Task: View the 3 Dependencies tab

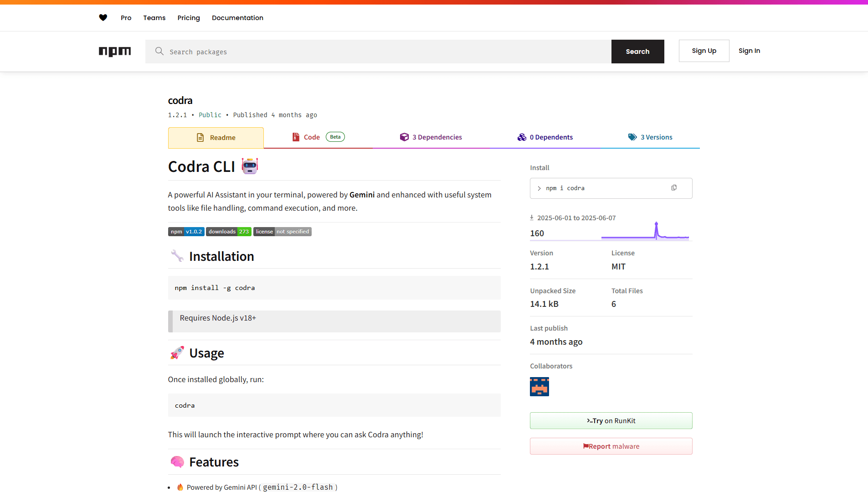Action: pos(431,137)
